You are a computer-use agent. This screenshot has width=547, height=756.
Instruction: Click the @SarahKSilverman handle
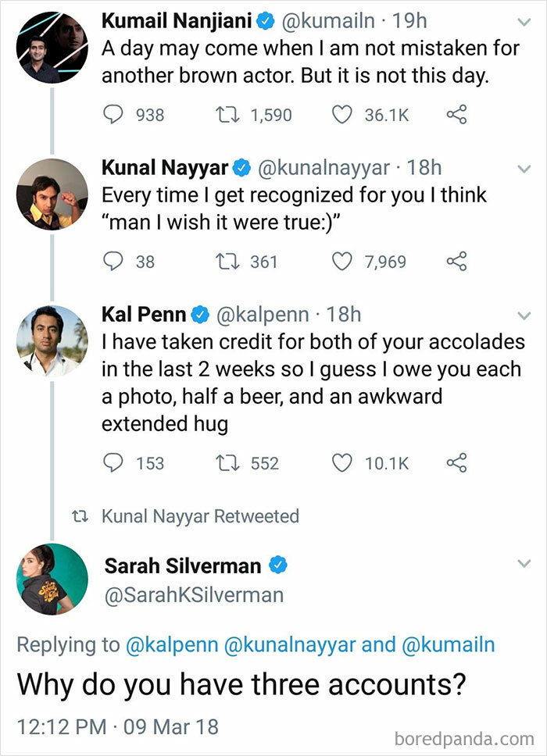click(x=193, y=595)
